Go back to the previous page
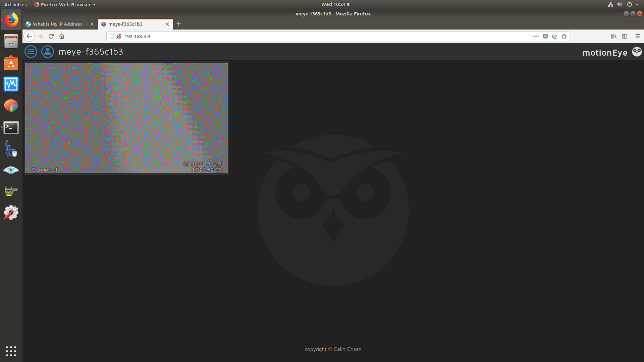Viewport: 644px width, 362px height. [x=29, y=36]
